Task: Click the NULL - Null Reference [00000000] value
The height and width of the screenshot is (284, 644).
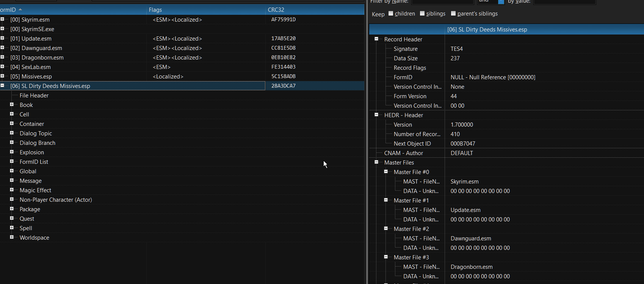Action: tap(493, 77)
